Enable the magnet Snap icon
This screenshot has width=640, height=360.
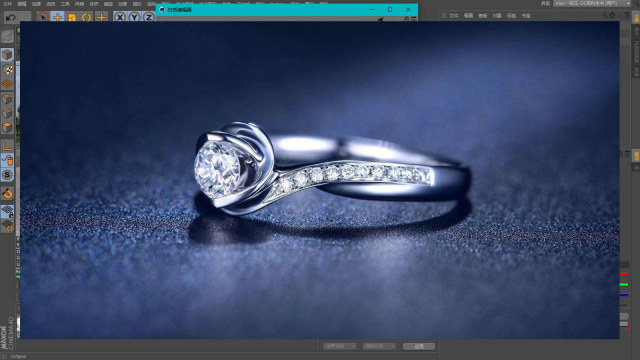(7, 193)
